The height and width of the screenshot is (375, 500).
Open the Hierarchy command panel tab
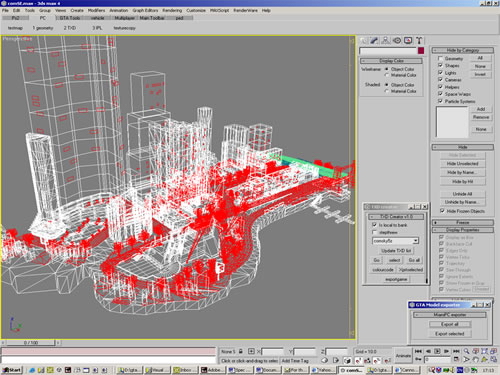click(386, 41)
